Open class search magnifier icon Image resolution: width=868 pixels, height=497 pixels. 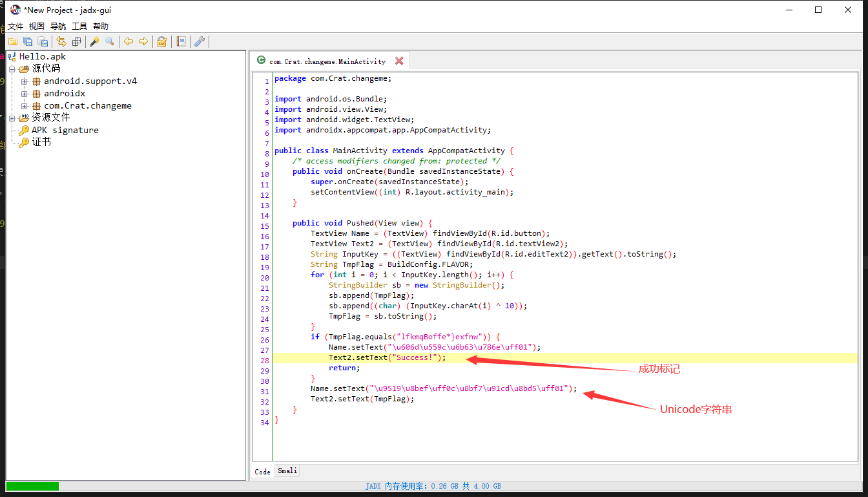pos(110,41)
